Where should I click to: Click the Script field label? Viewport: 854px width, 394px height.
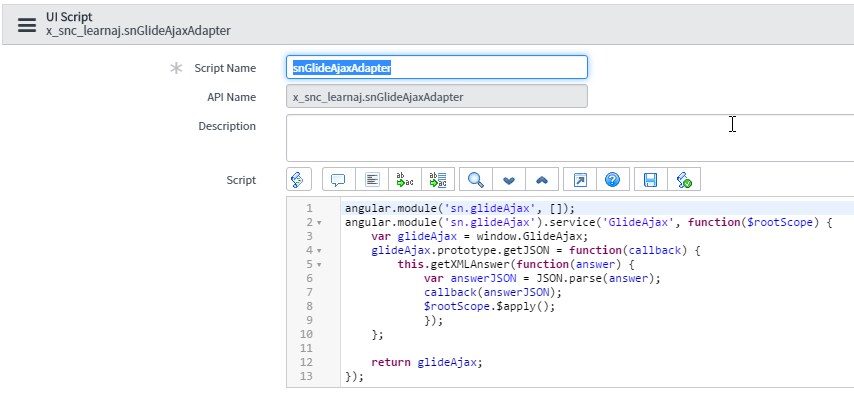click(x=241, y=180)
